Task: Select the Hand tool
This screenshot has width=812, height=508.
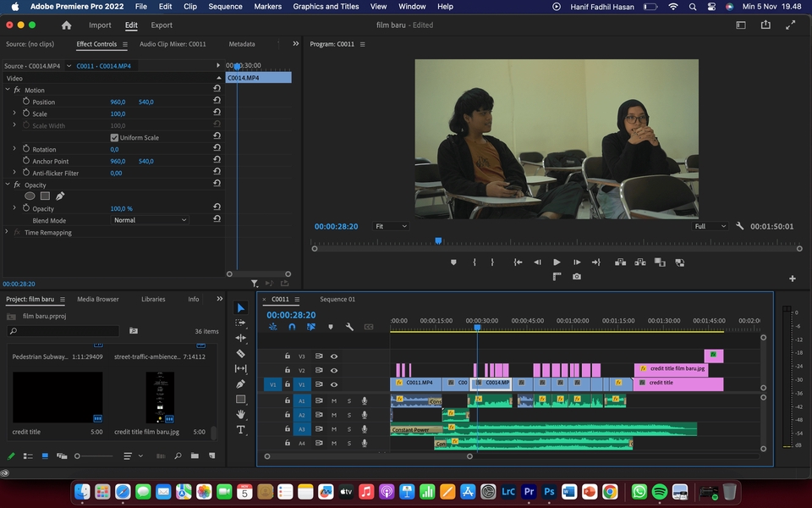Action: pos(240,414)
